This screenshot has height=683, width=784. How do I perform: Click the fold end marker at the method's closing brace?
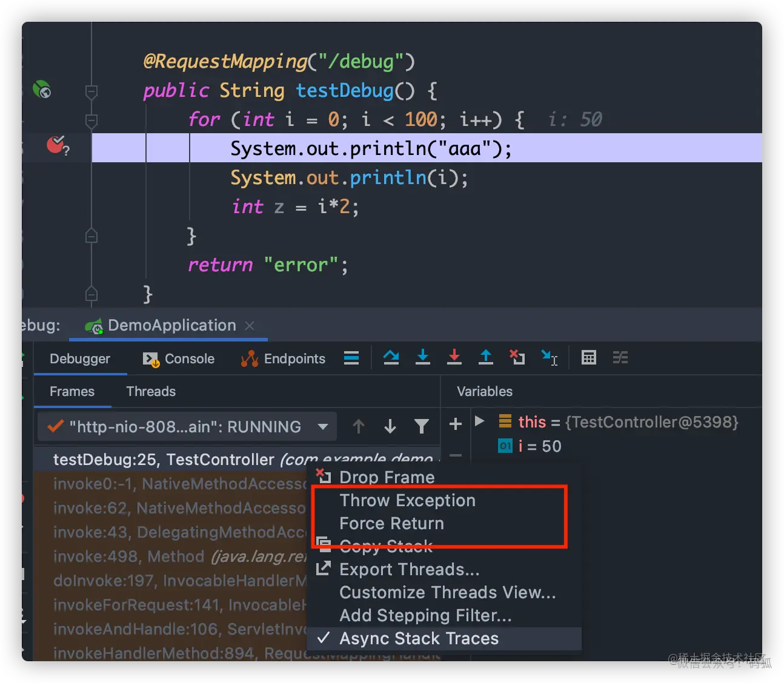[91, 294]
